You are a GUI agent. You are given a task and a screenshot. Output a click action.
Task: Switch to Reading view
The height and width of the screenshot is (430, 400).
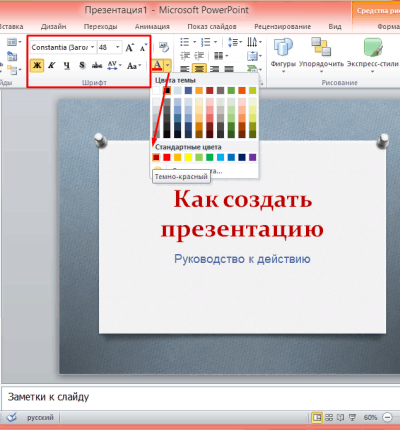340,417
